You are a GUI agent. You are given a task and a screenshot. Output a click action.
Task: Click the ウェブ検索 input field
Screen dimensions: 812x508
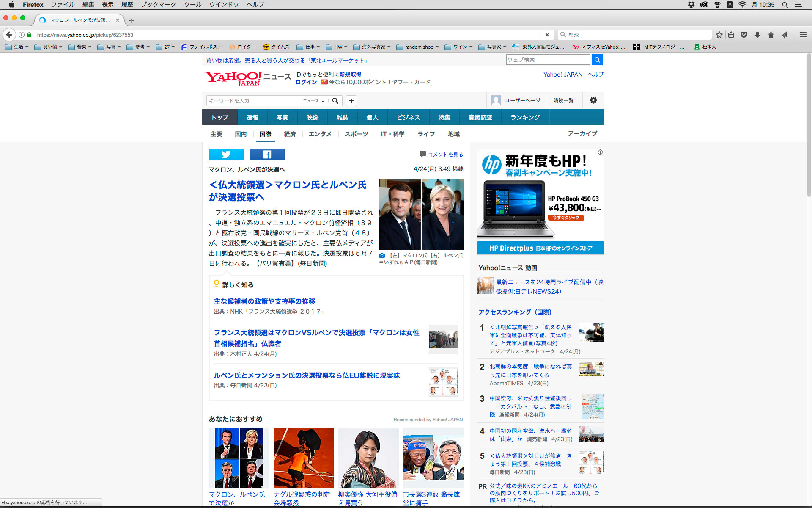[x=547, y=60]
